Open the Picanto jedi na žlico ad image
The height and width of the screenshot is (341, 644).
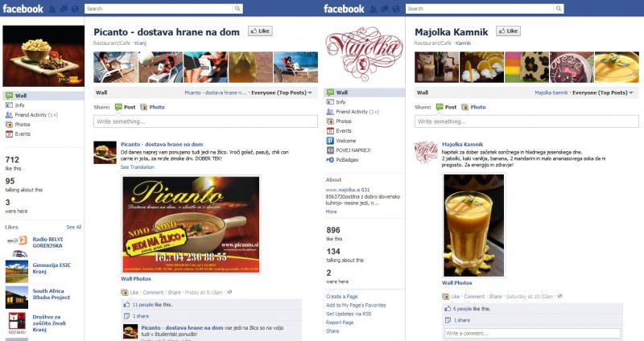click(191, 224)
